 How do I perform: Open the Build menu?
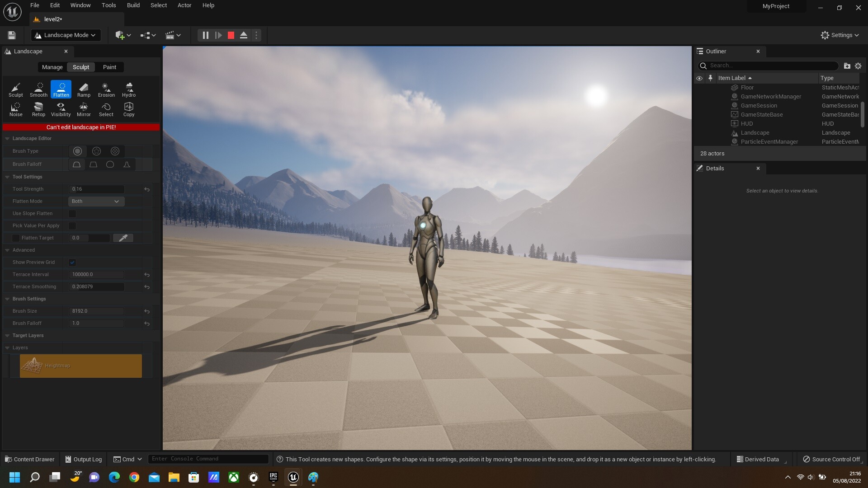point(133,5)
